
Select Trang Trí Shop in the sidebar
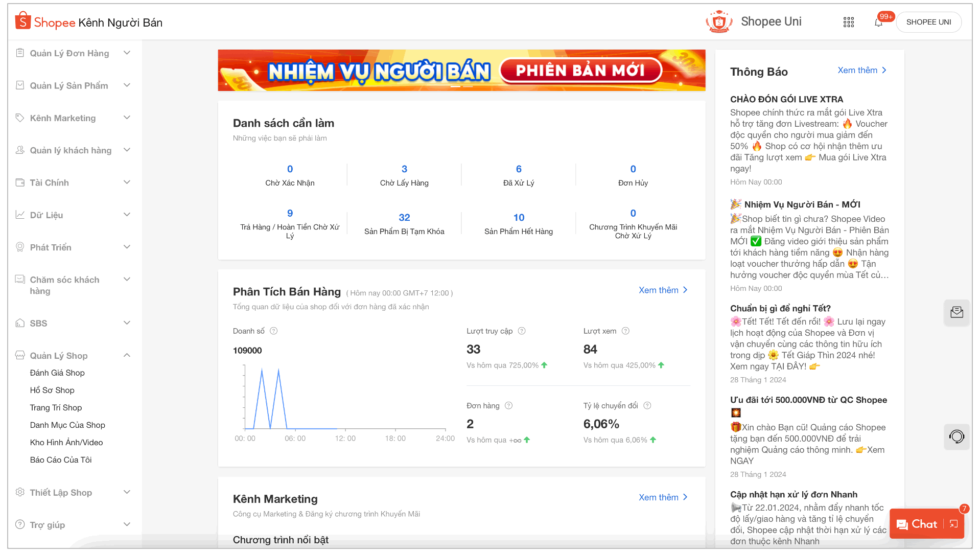pos(56,407)
